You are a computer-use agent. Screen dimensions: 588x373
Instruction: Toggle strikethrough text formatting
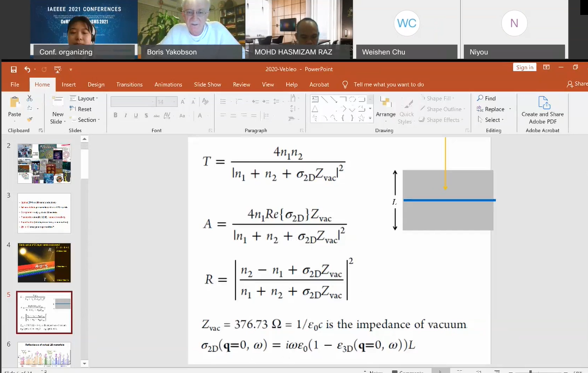pos(156,115)
